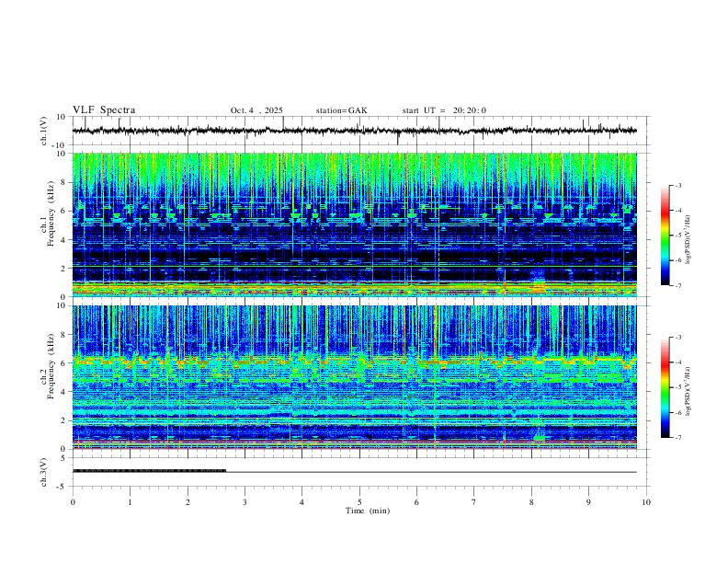Click the "ch.1(V)" waveform axis label
728x563 pixels.
coord(44,131)
